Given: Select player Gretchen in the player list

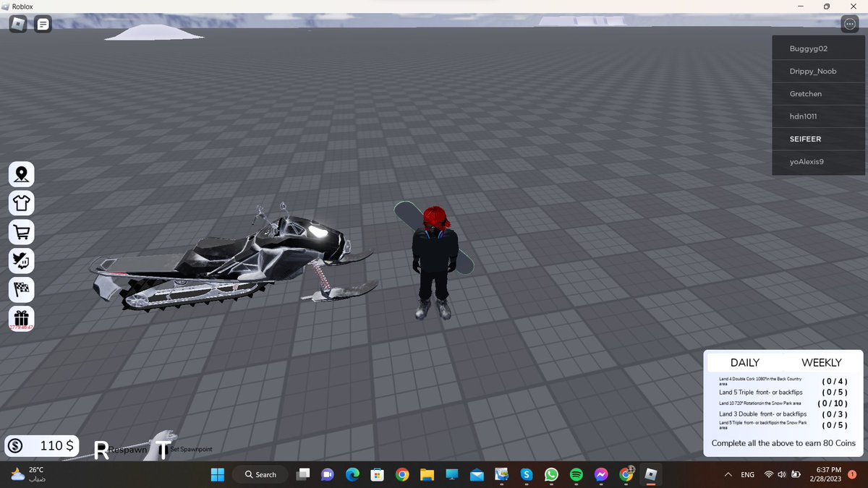Looking at the screenshot, I should tap(818, 93).
